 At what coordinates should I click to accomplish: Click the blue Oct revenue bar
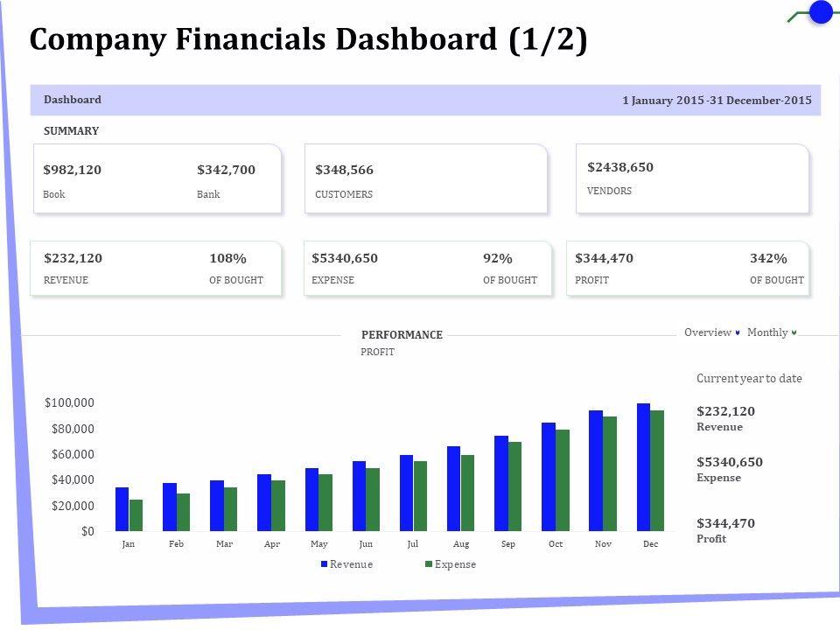coord(549,478)
